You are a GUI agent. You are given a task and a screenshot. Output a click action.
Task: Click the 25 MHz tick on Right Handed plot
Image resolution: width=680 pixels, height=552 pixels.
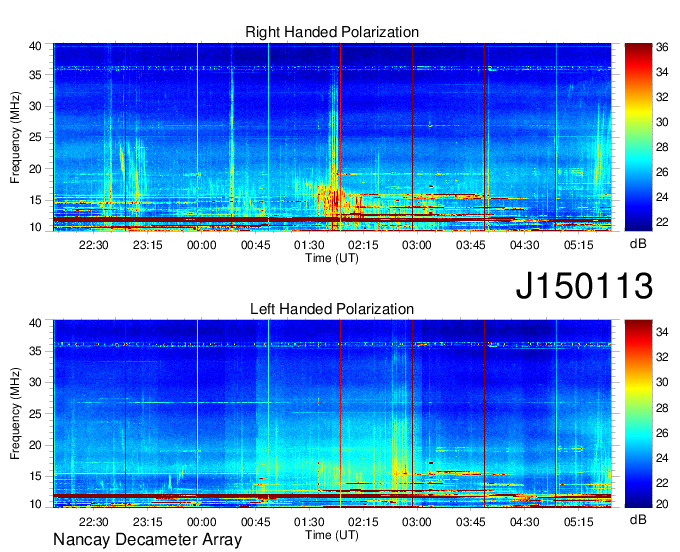(35, 137)
